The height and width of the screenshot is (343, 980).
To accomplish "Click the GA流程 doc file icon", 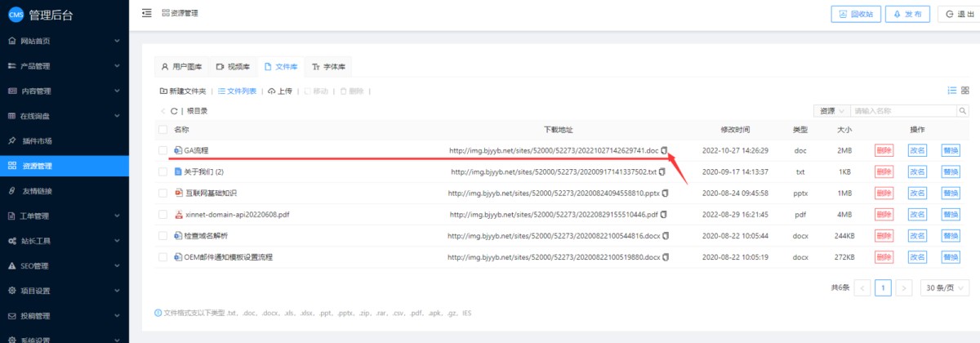I will pyautogui.click(x=178, y=150).
